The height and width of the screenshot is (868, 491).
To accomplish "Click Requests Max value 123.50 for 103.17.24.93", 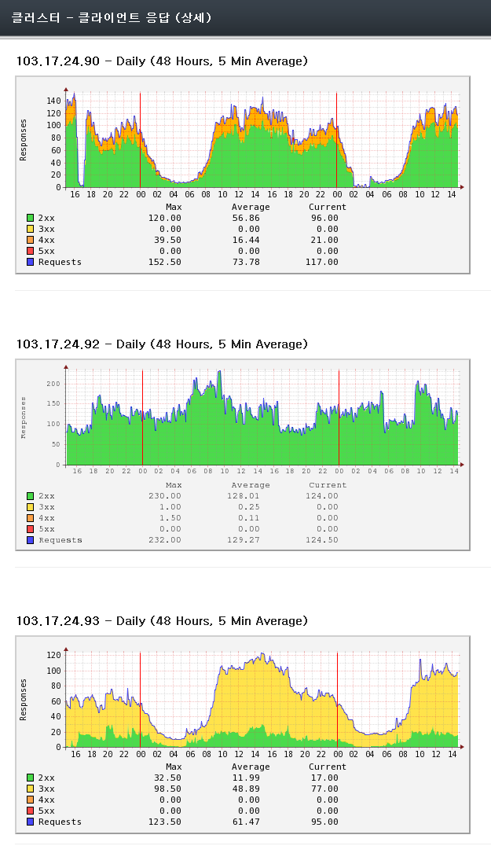I will pos(165,822).
